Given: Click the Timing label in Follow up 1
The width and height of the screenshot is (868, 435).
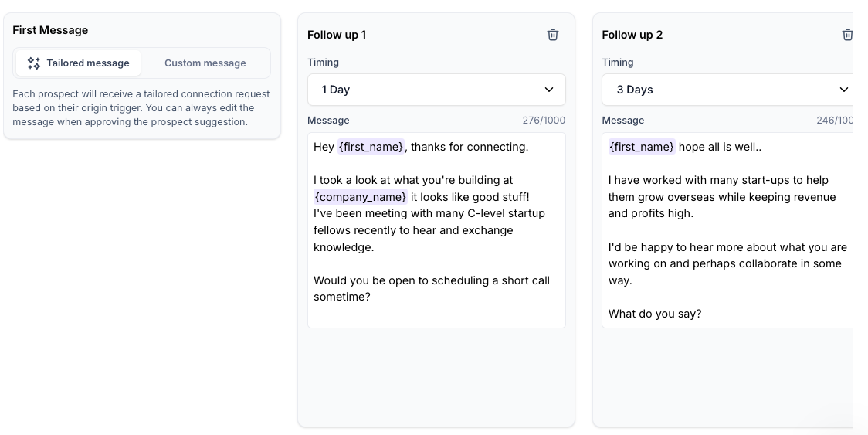Looking at the screenshot, I should click(x=323, y=63).
